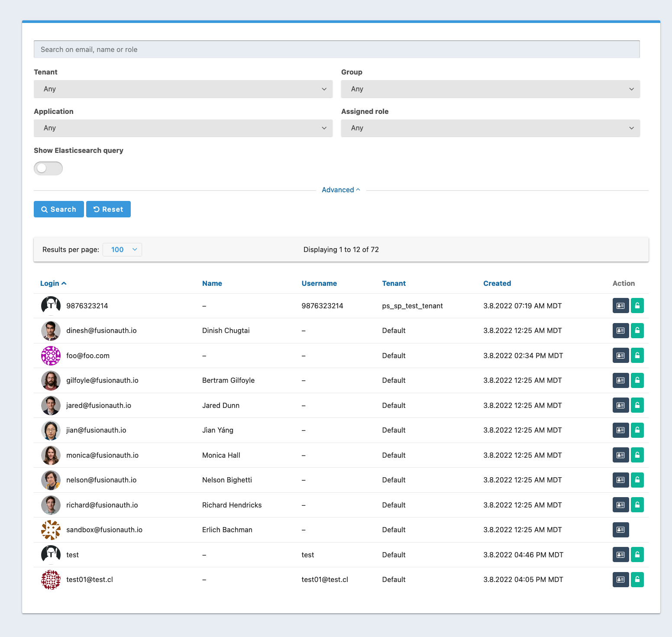This screenshot has height=637, width=672.
Task: Click green lock icon for 9876323214
Action: coord(637,306)
